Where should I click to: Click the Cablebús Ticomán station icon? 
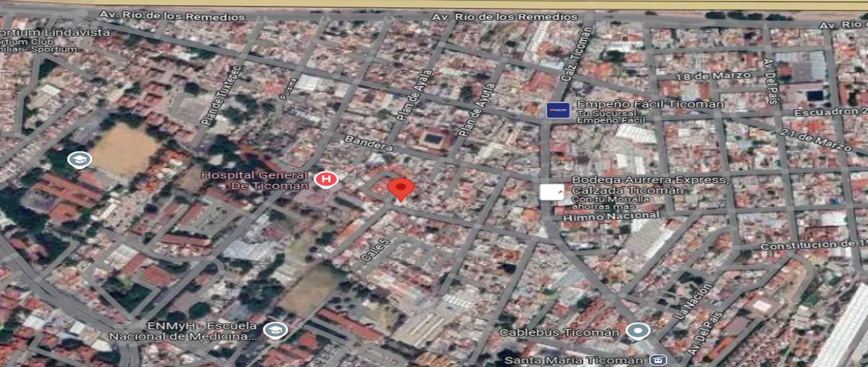637,331
